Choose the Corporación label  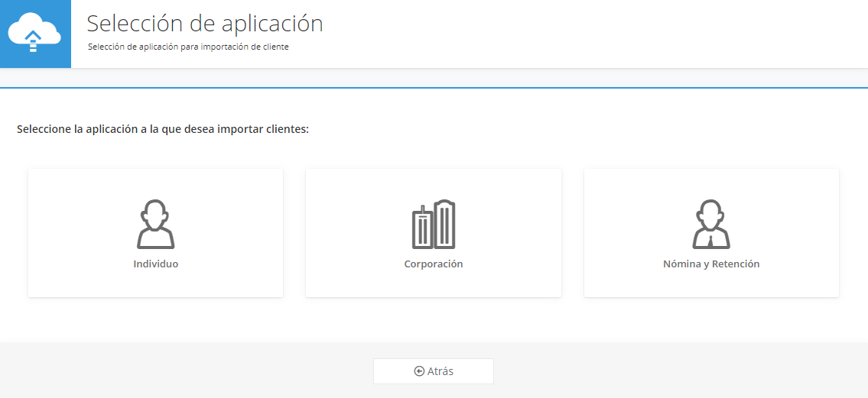tap(434, 264)
